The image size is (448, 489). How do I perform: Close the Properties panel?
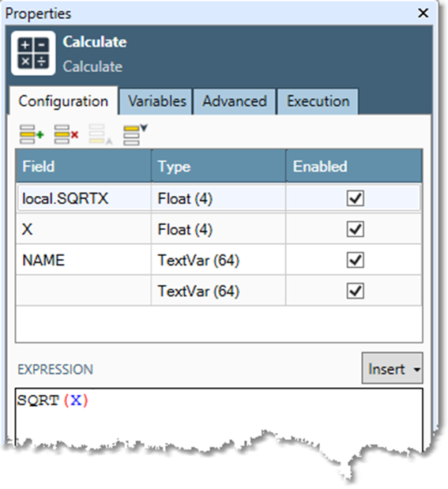point(423,13)
